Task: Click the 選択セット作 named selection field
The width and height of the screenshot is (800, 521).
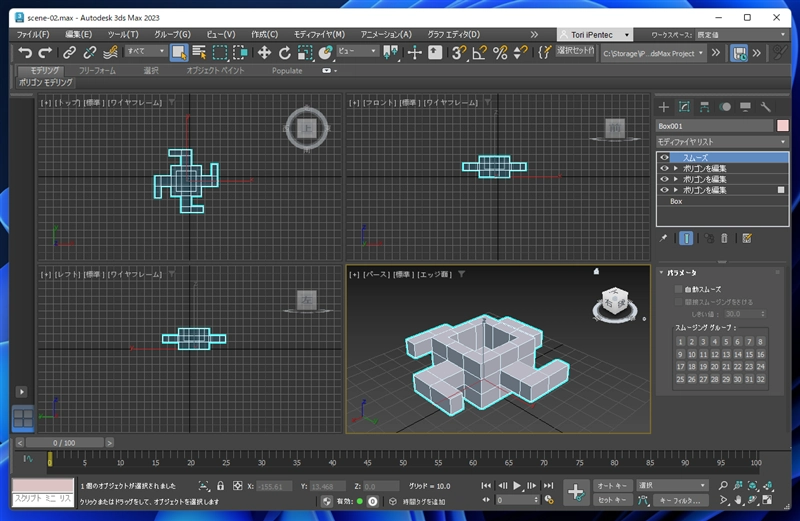Action: pyautogui.click(x=576, y=51)
